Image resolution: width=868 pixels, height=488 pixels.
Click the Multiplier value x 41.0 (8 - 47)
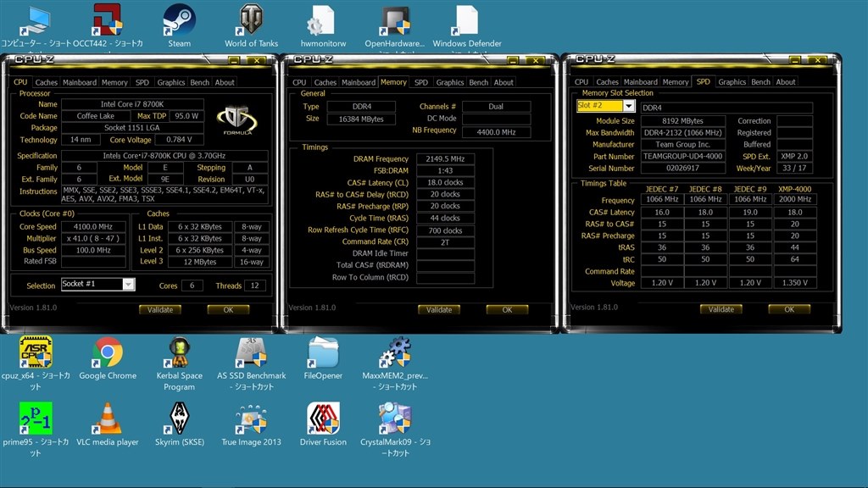(93, 238)
